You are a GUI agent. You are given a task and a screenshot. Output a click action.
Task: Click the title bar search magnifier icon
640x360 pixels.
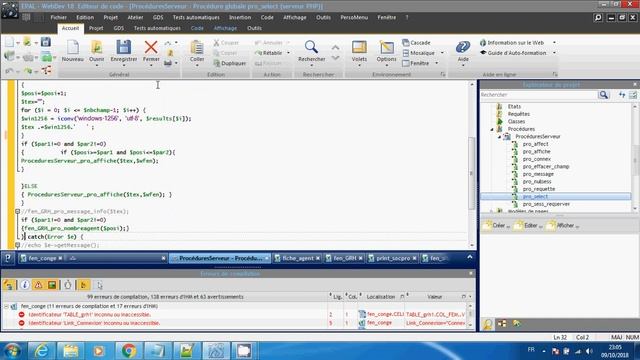(598, 18)
